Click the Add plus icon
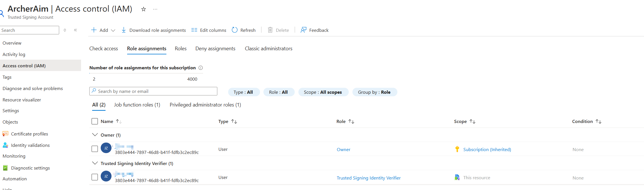The height and width of the screenshot is (190, 644). point(94,30)
